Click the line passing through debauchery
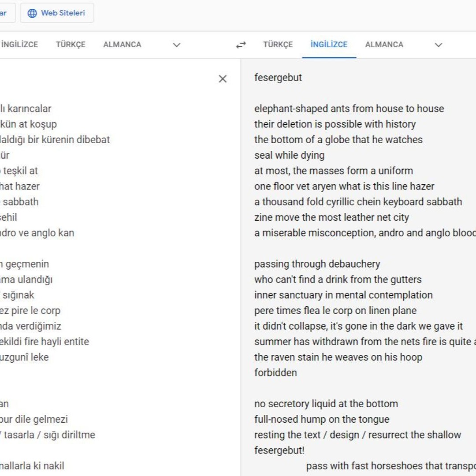Screen dimensions: 476x476 pyautogui.click(x=317, y=264)
